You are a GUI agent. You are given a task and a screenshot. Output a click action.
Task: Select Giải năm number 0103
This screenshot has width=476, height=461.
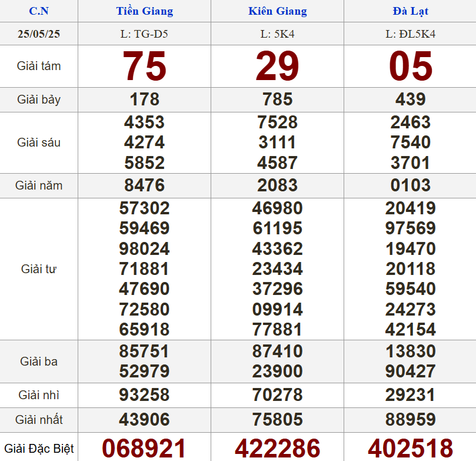(x=410, y=185)
